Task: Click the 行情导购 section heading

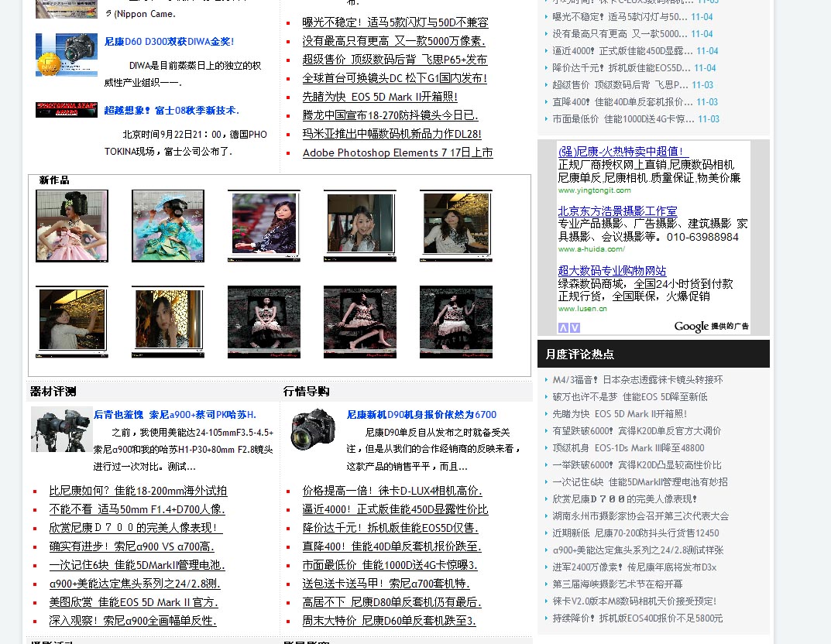Action: pos(307,392)
